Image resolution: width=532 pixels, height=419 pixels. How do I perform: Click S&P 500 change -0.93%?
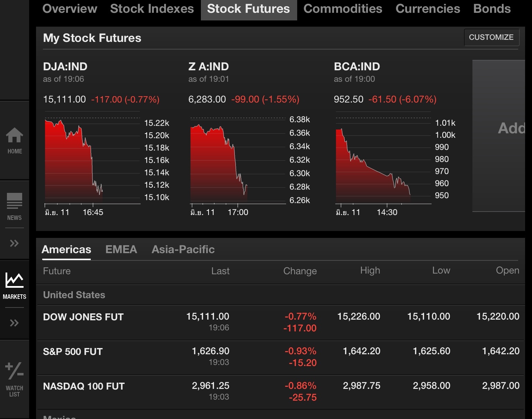point(301,351)
